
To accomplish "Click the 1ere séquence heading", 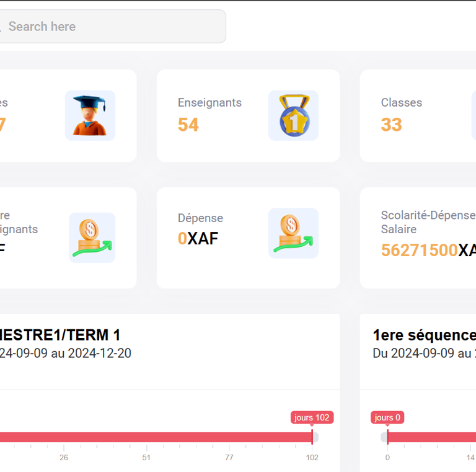I will tap(424, 335).
